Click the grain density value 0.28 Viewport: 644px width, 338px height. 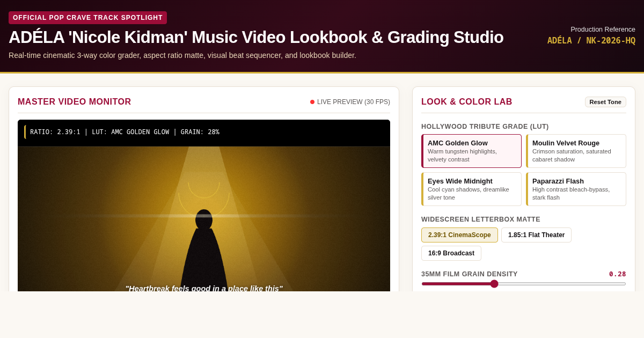click(x=617, y=274)
